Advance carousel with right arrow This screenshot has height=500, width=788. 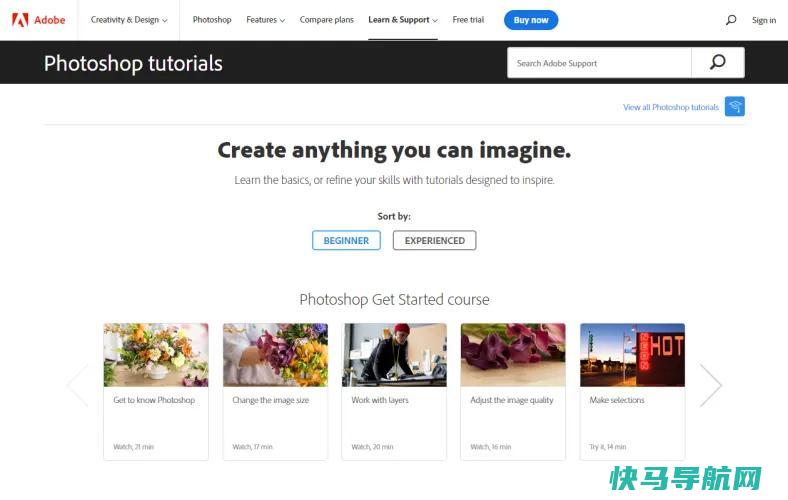pos(711,385)
